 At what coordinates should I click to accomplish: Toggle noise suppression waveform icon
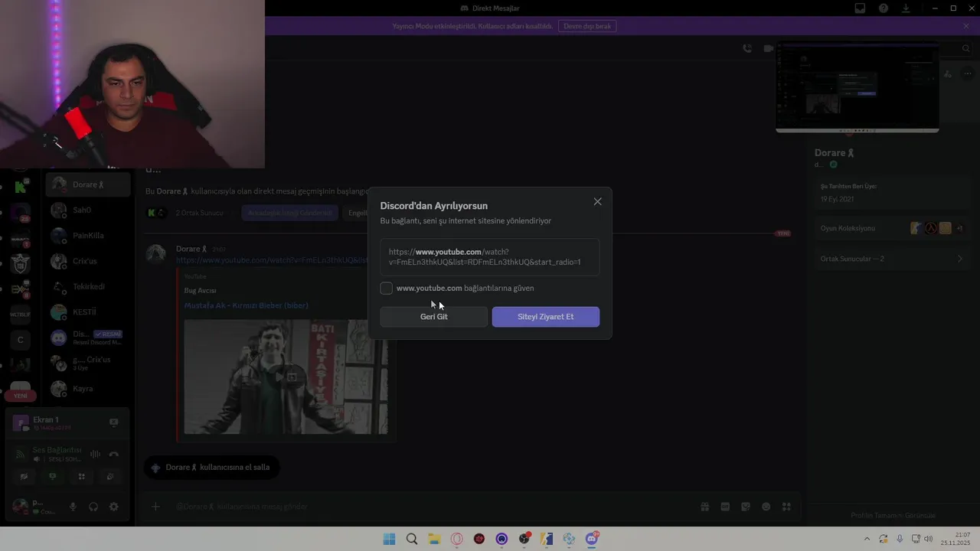click(95, 454)
